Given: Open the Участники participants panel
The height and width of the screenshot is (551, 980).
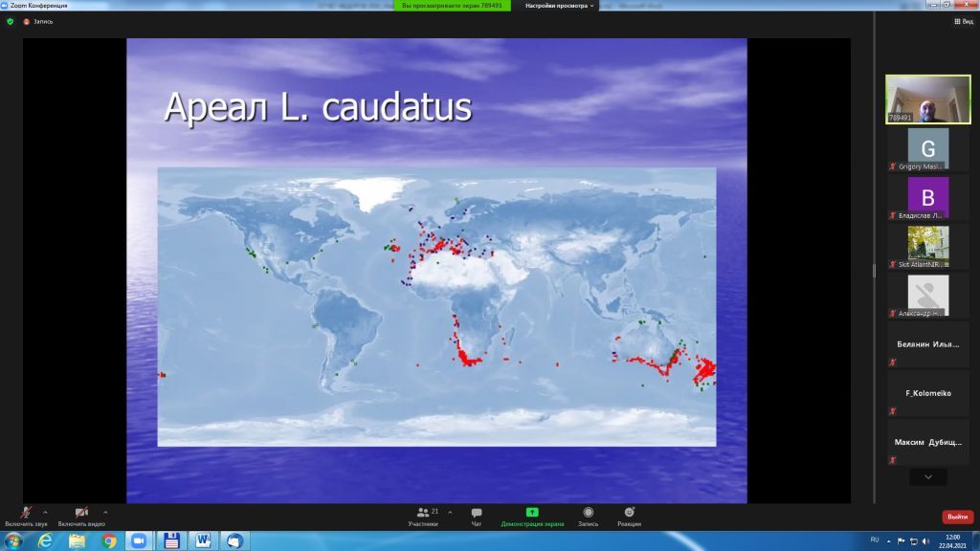Looking at the screenshot, I should click(x=423, y=516).
